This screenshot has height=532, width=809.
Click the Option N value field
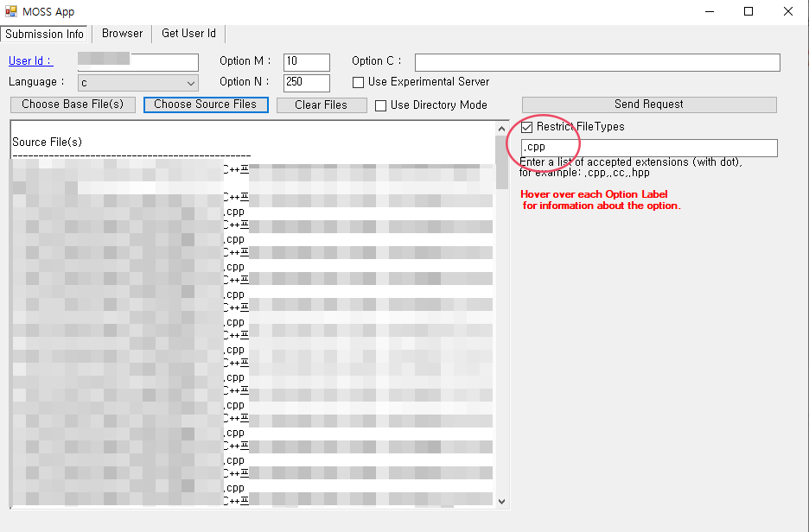click(x=307, y=83)
